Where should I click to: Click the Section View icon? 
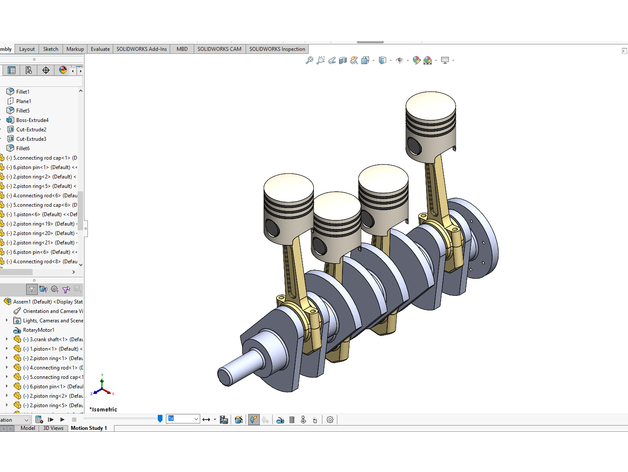tap(343, 60)
